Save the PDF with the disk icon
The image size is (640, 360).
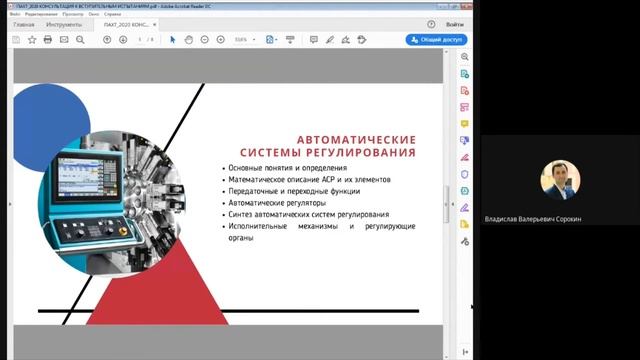click(16, 40)
